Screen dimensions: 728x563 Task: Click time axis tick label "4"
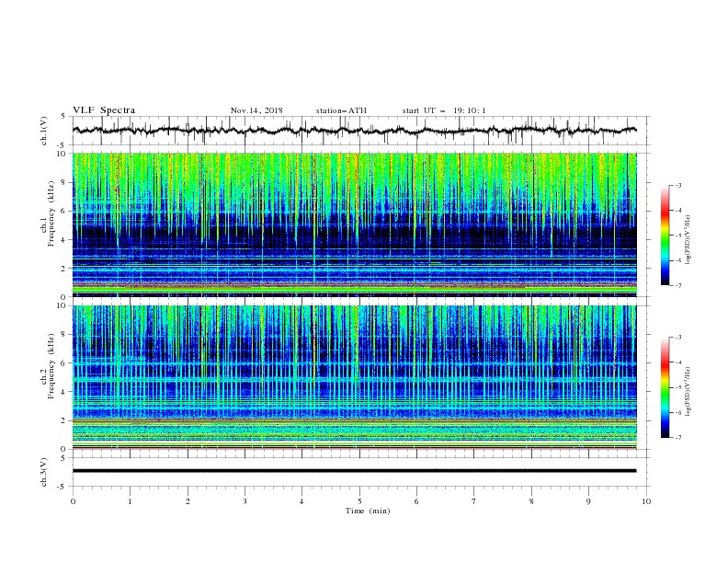[x=301, y=501]
